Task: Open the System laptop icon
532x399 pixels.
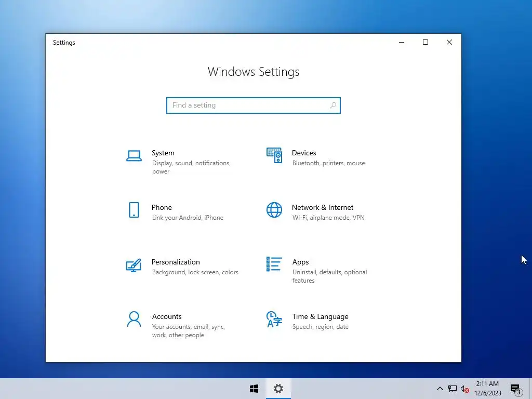Action: pyautogui.click(x=134, y=156)
